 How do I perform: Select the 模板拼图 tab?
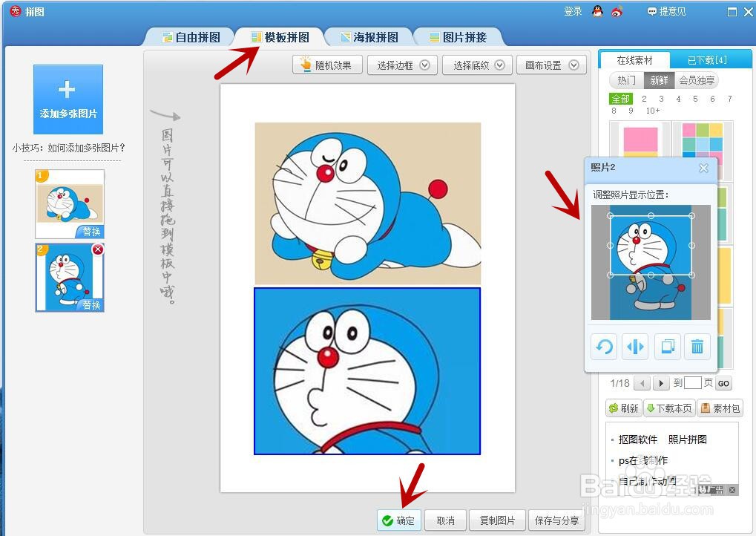tap(280, 37)
